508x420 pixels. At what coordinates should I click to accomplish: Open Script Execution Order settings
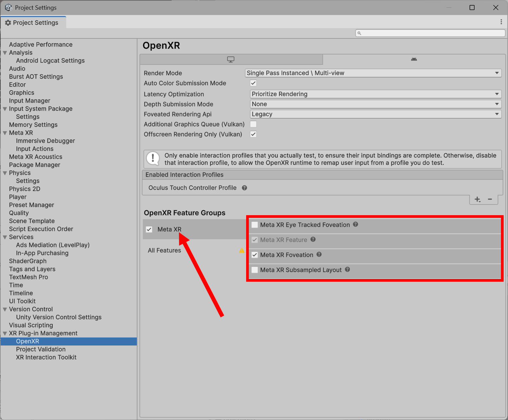[41, 229]
